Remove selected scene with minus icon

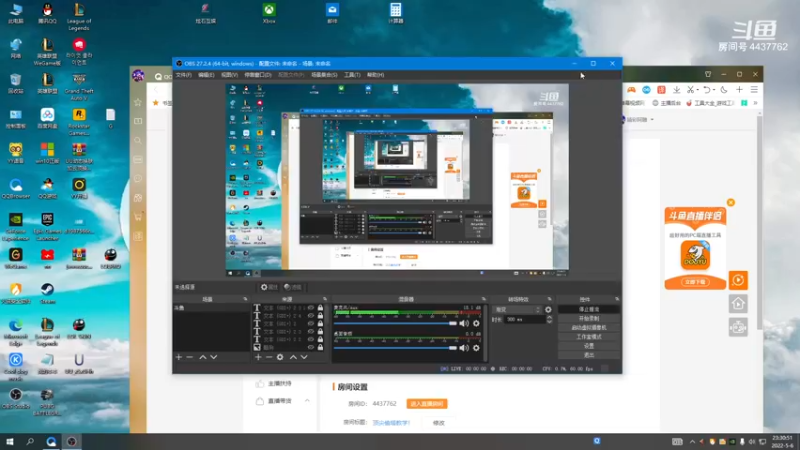click(190, 357)
